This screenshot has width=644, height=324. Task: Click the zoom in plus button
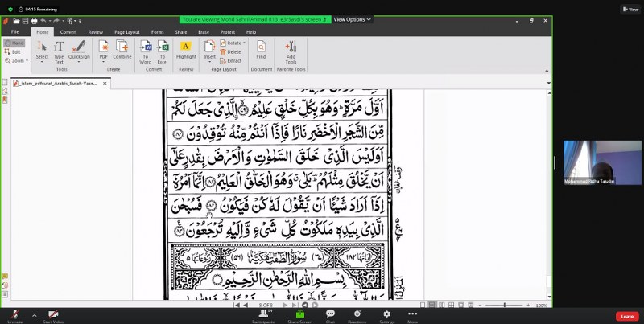click(x=528, y=306)
